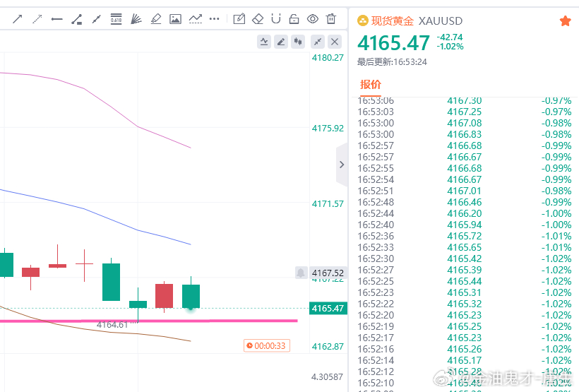Click the -42.74 price change value
Image resolution: width=579 pixels, height=392 pixels.
point(449,37)
